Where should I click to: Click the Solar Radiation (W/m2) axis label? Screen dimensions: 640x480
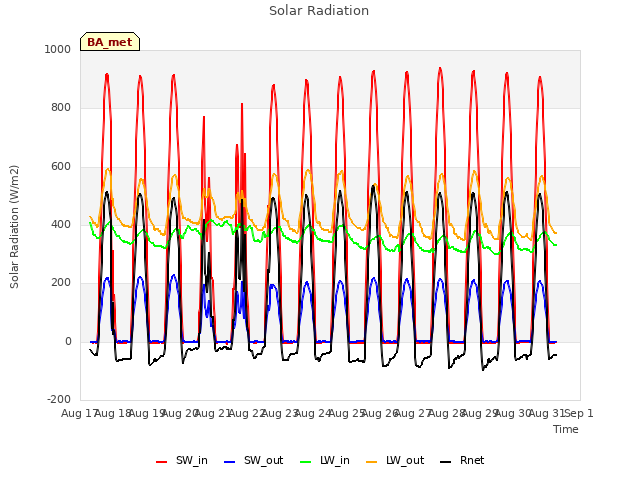coord(14,227)
